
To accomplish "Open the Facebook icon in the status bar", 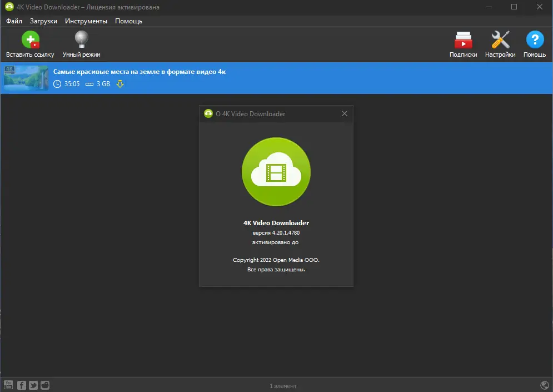I will tap(21, 385).
